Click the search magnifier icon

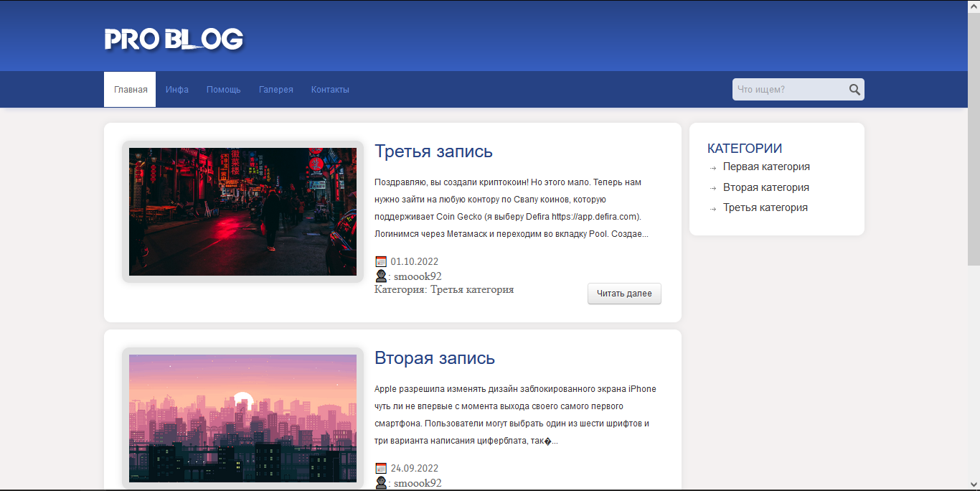tap(854, 90)
